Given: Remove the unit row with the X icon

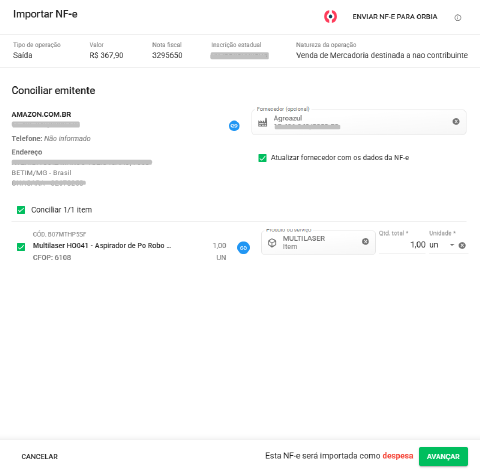Looking at the screenshot, I should pyautogui.click(x=462, y=245).
